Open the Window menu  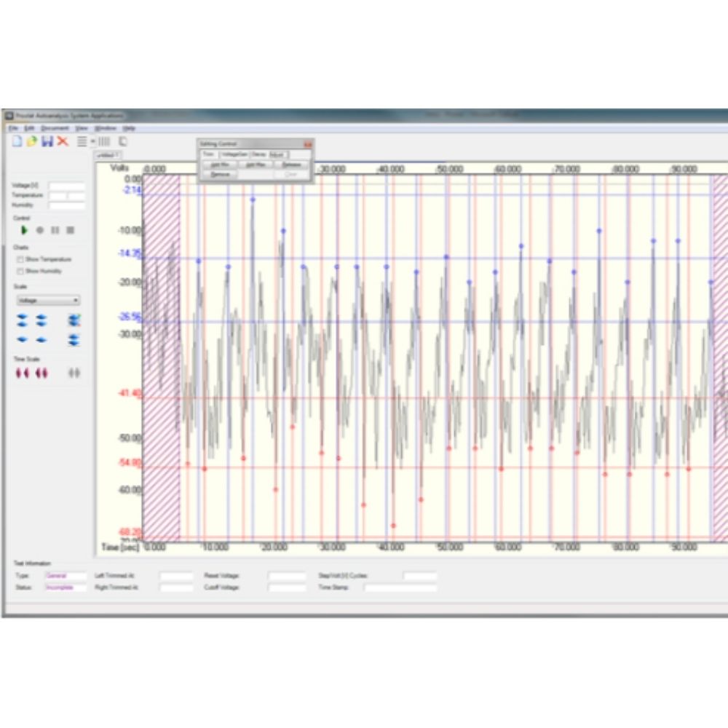(x=106, y=128)
